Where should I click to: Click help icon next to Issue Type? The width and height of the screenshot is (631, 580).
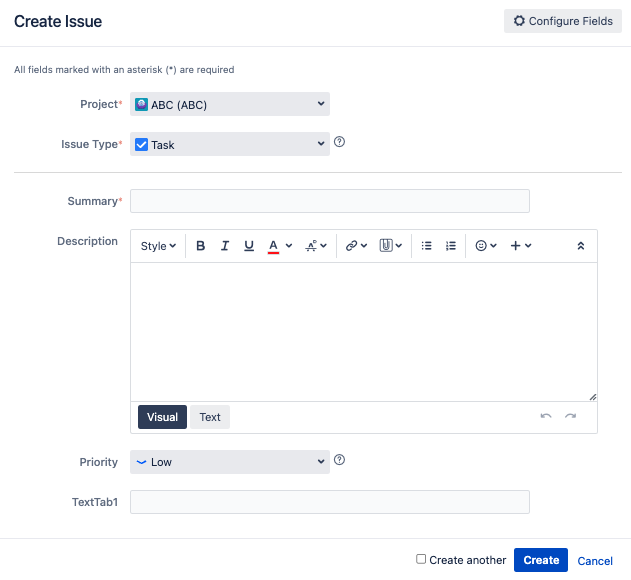coord(339,142)
